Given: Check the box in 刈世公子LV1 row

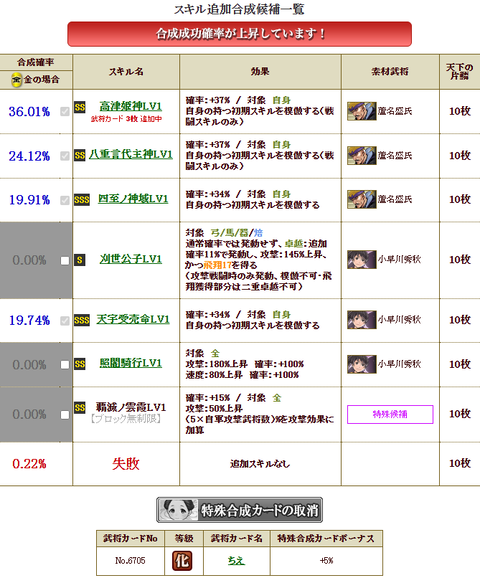Looking at the screenshot, I should 65,261.
